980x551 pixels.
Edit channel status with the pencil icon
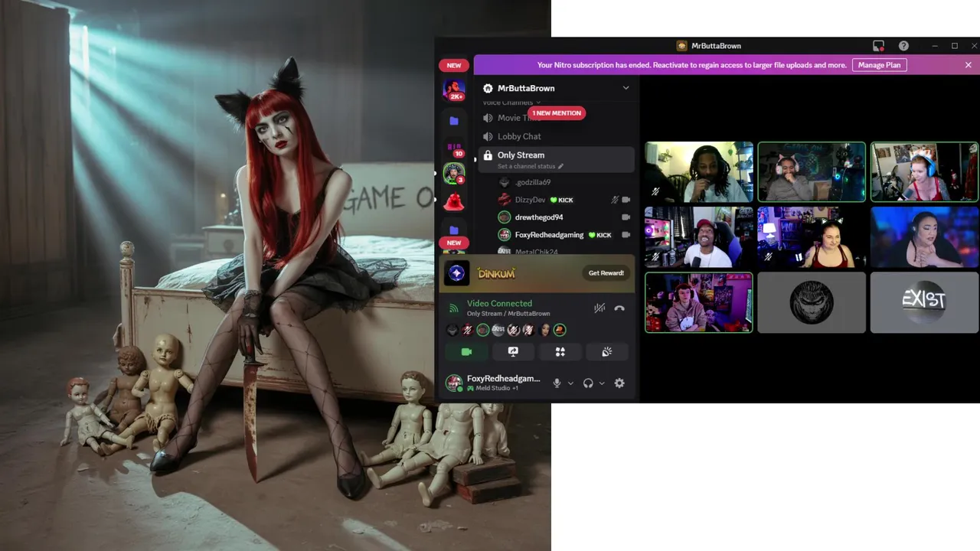[x=560, y=166]
